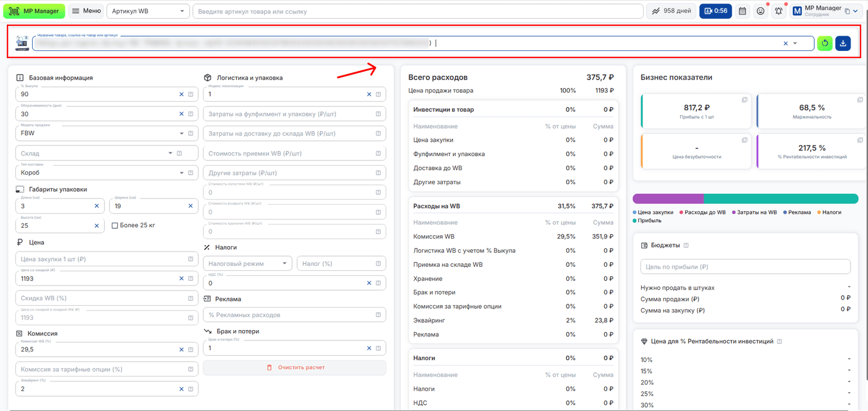Toggle the Более 25 кг checkbox

click(115, 226)
